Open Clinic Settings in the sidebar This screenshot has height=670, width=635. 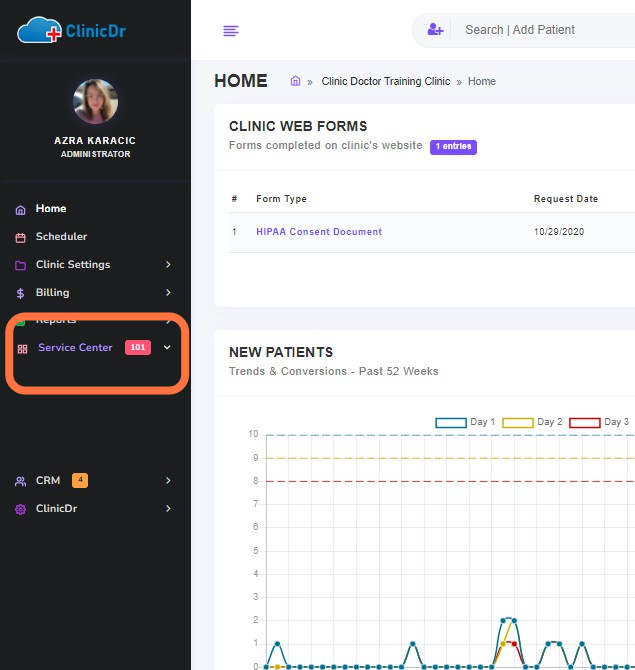click(73, 264)
